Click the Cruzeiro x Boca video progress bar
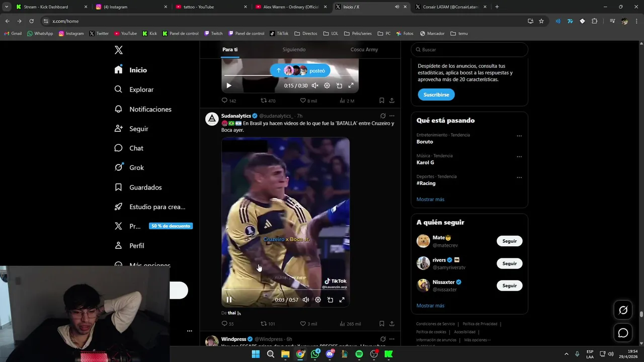 coord(285,290)
